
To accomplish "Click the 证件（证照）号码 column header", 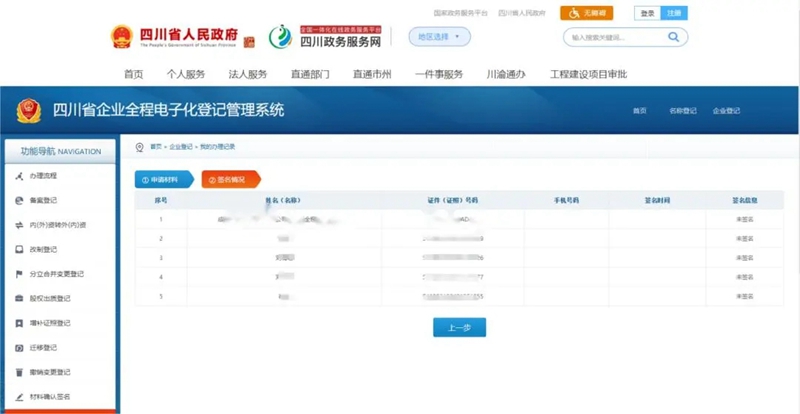I will pos(453,201).
